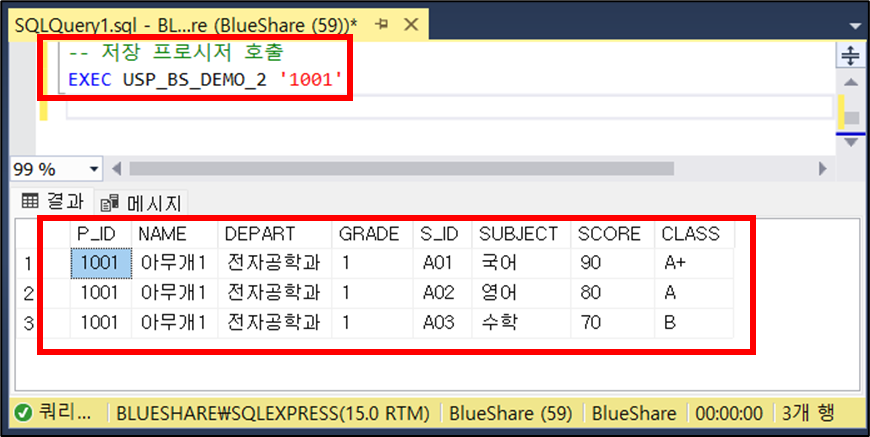The image size is (870, 437).
Task: Click the 수학 subject cell
Action: point(521,323)
